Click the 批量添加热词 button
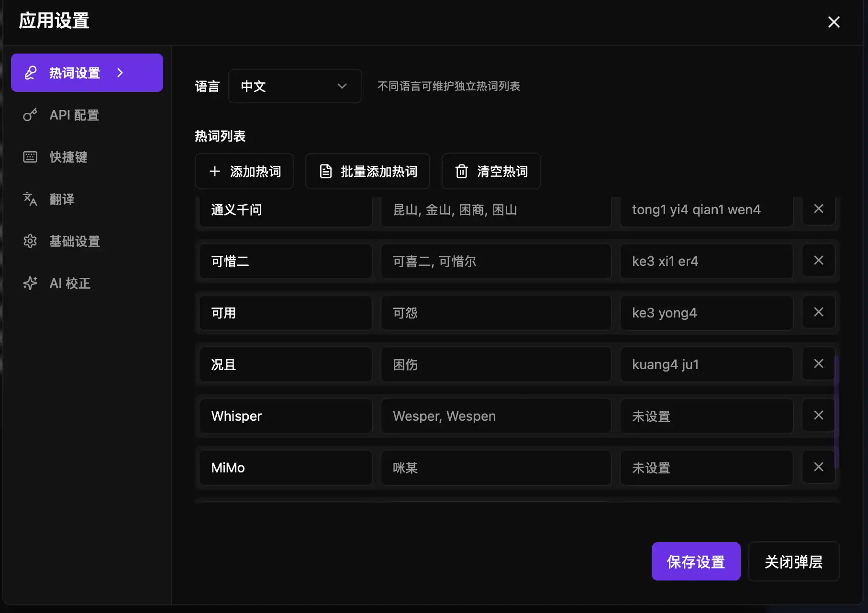 (367, 171)
